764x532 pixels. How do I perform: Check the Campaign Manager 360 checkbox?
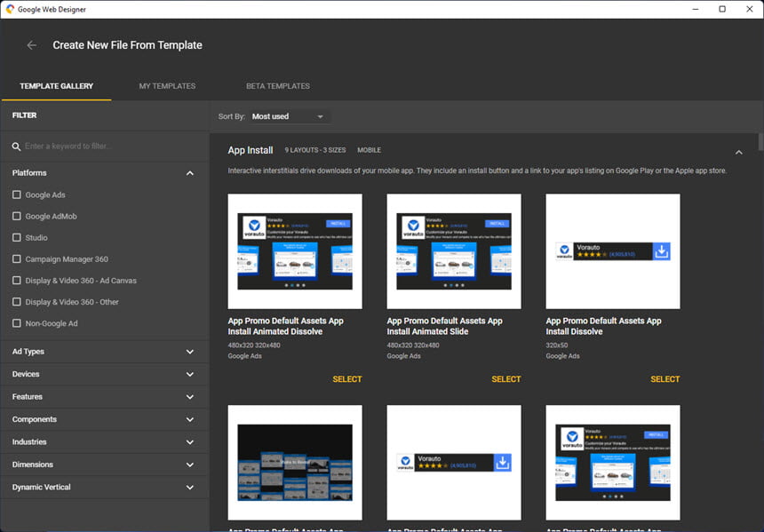pos(17,259)
